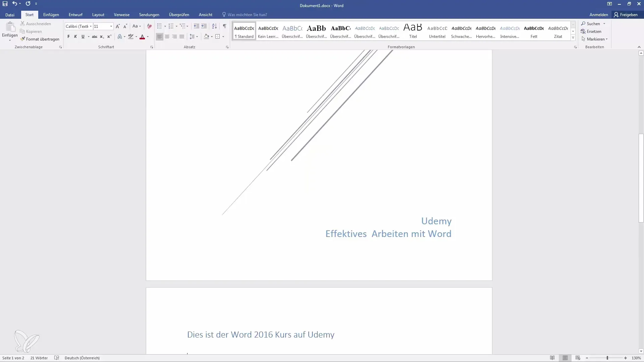
Task: Switch to read mode view
Action: (x=552, y=358)
